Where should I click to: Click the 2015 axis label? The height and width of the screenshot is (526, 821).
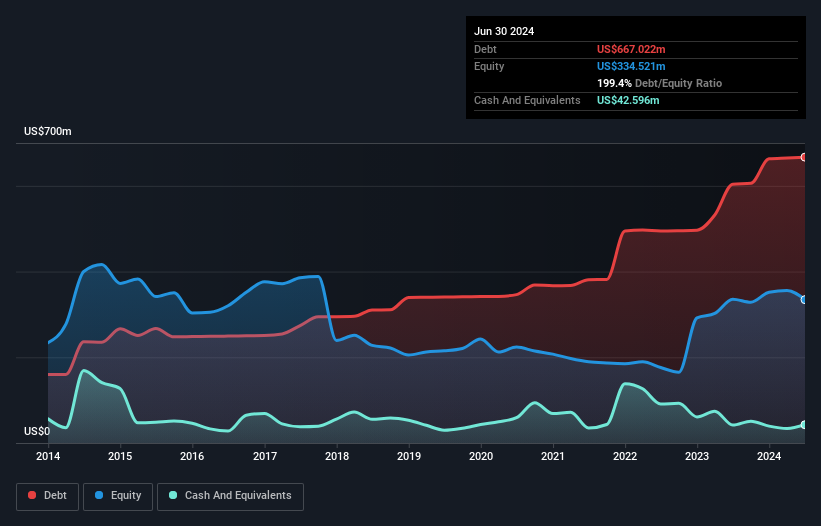pos(120,456)
